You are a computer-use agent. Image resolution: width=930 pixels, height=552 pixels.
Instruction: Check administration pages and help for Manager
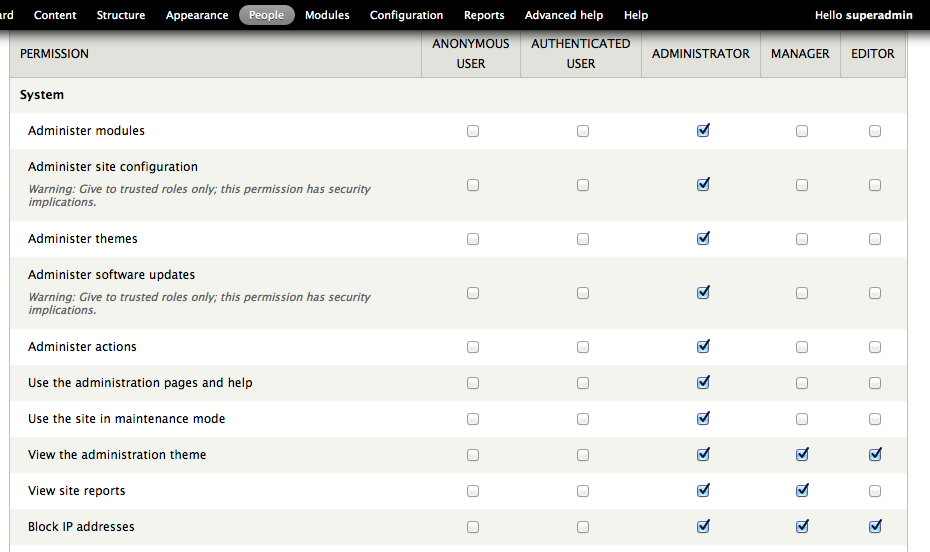802,383
